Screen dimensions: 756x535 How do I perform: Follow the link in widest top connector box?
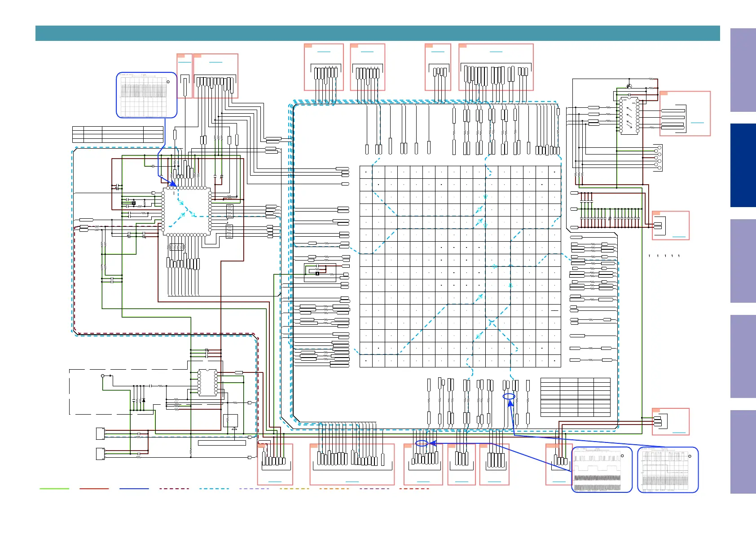pos(496,52)
